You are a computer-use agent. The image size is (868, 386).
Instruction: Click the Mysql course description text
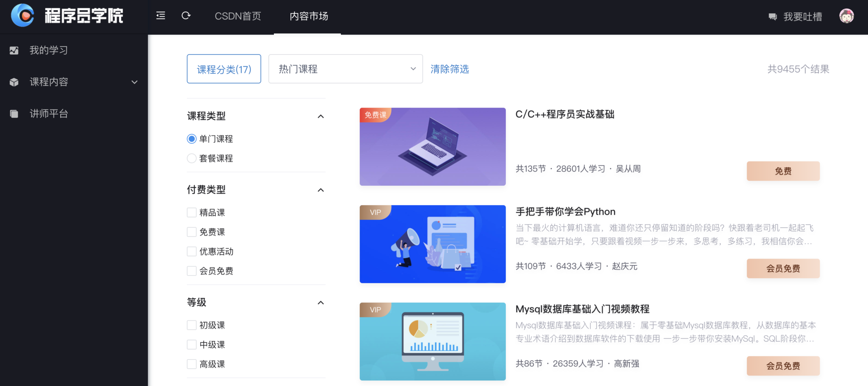pos(665,332)
